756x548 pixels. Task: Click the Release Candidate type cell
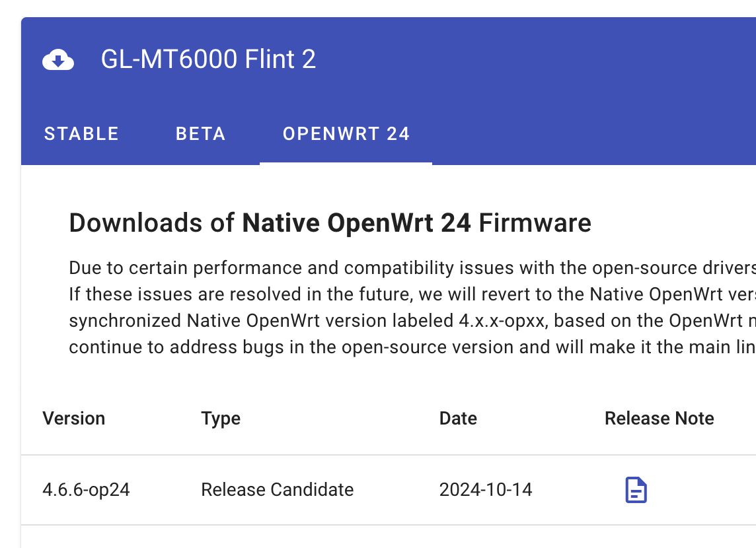pyautogui.click(x=277, y=490)
